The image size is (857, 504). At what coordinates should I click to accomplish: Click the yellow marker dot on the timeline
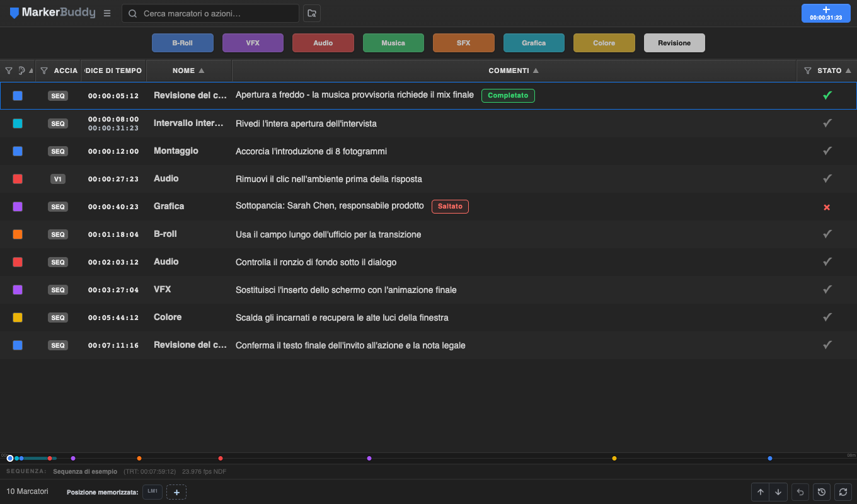tap(614, 458)
